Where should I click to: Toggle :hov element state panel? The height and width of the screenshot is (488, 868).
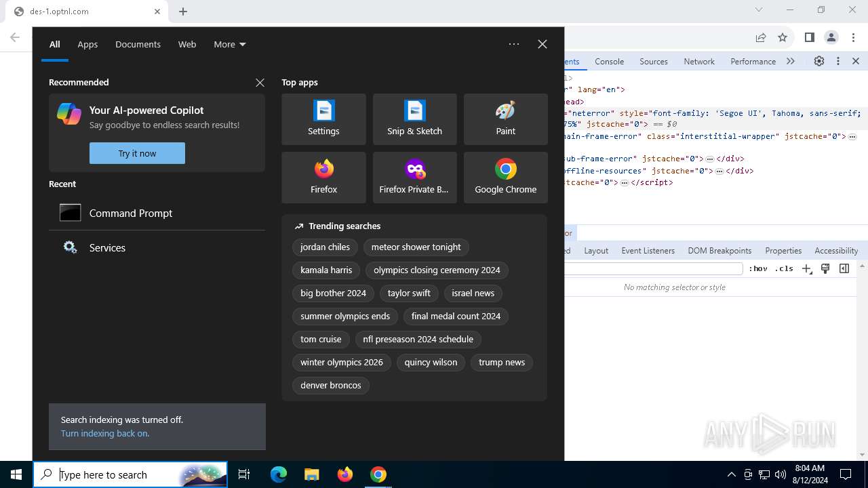758,268
